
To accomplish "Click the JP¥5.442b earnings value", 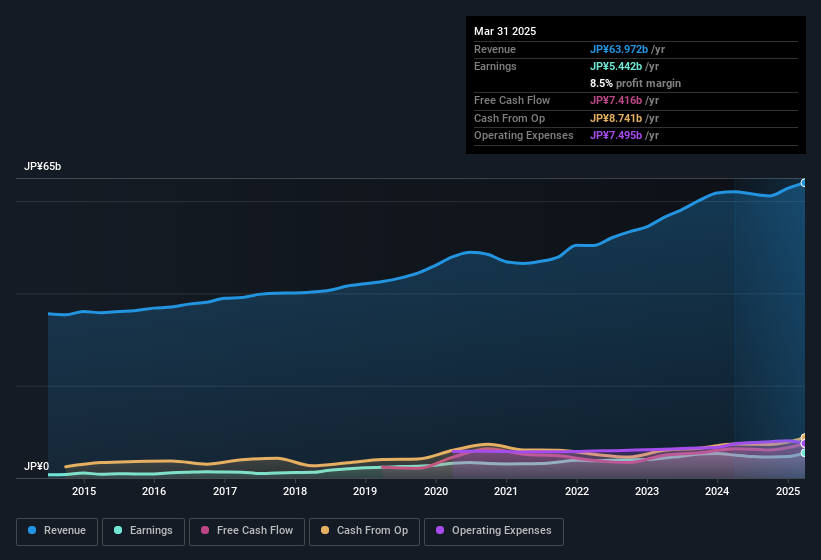I will pyautogui.click(x=616, y=66).
